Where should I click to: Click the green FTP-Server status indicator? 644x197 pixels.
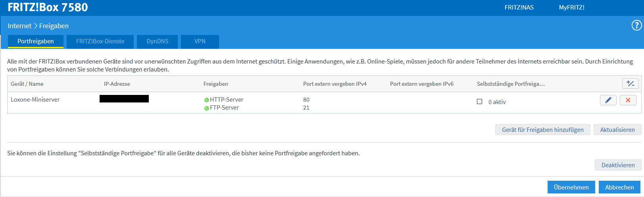pos(206,108)
